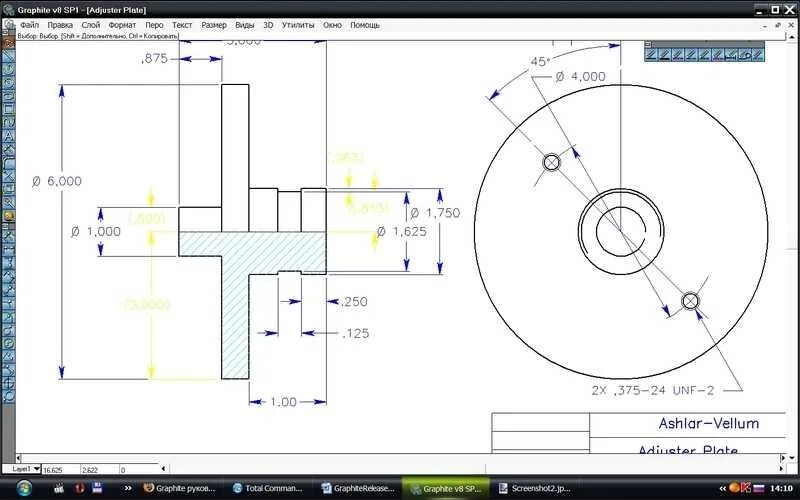This screenshot has height=500, width=800.
Task: Switch to Graphite v8 SP... taskbar button
Action: (x=446, y=488)
